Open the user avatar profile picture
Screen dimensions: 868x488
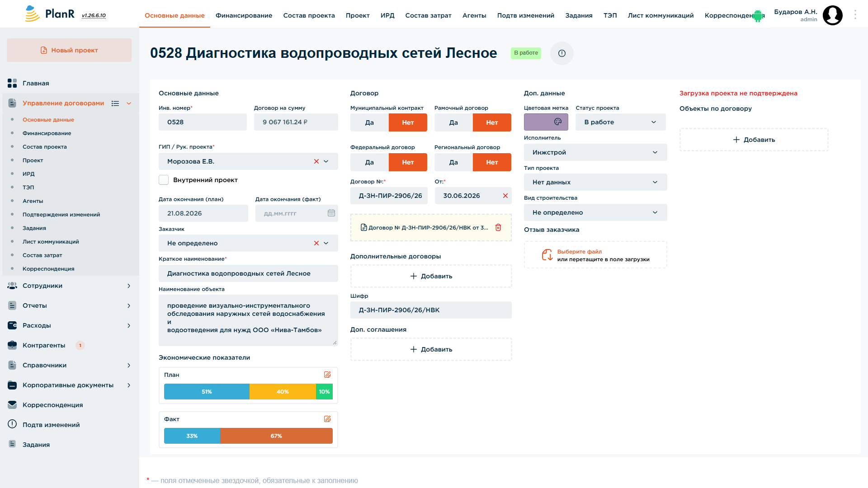pyautogui.click(x=832, y=15)
